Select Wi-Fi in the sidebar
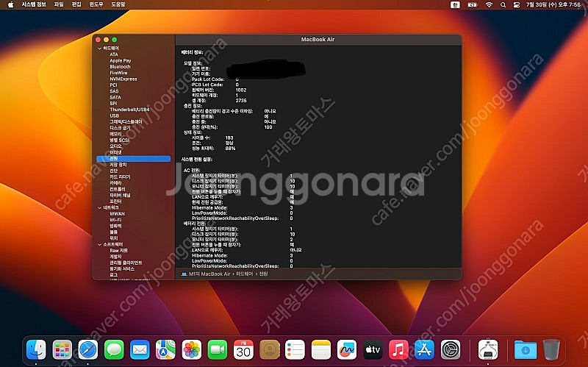Image resolution: width=588 pixels, height=367 pixels. pos(115,219)
